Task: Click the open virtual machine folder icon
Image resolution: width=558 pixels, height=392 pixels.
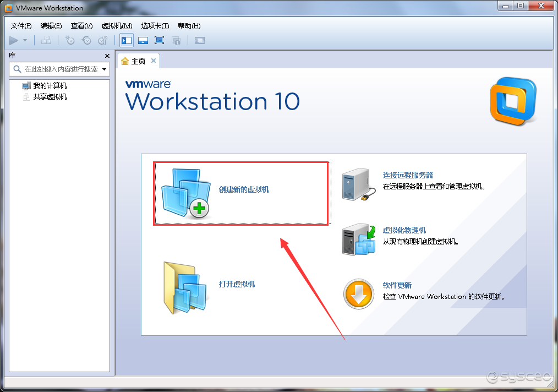Action: 185,288
